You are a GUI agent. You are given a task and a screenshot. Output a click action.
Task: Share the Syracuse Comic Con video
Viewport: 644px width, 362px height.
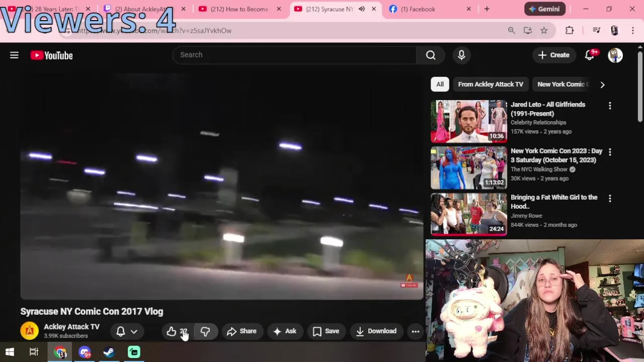point(242,331)
